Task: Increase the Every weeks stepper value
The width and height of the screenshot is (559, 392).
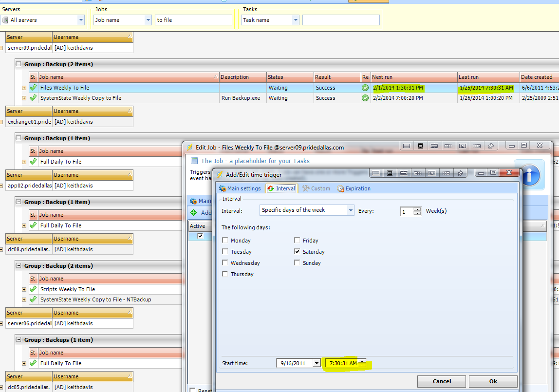Action: pos(417,209)
